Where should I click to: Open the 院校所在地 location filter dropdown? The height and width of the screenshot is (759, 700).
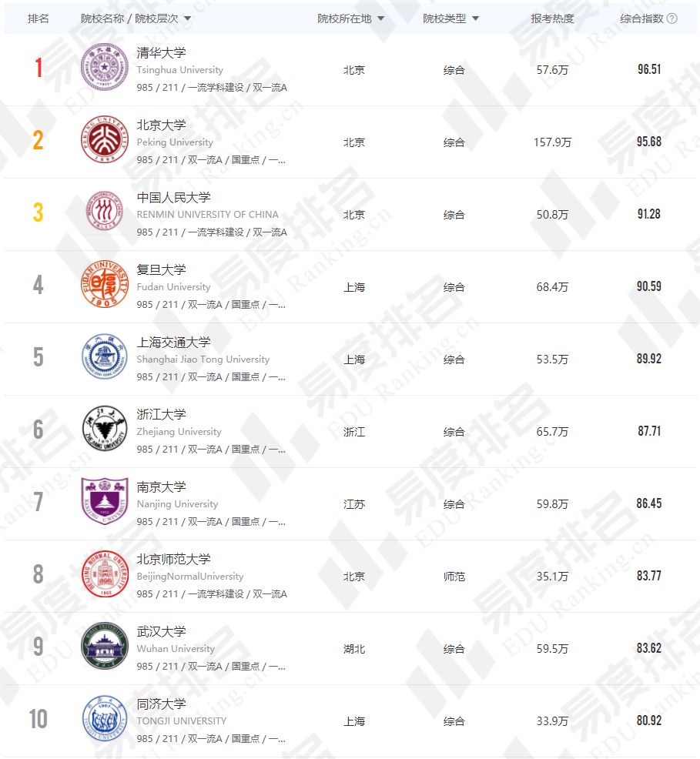382,18
